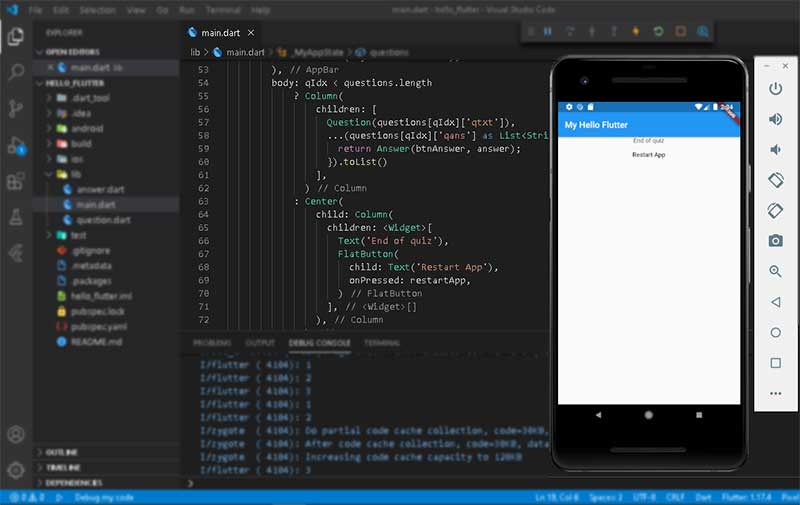The height and width of the screenshot is (505, 800).
Task: Pause the debug session
Action: [x=547, y=31]
